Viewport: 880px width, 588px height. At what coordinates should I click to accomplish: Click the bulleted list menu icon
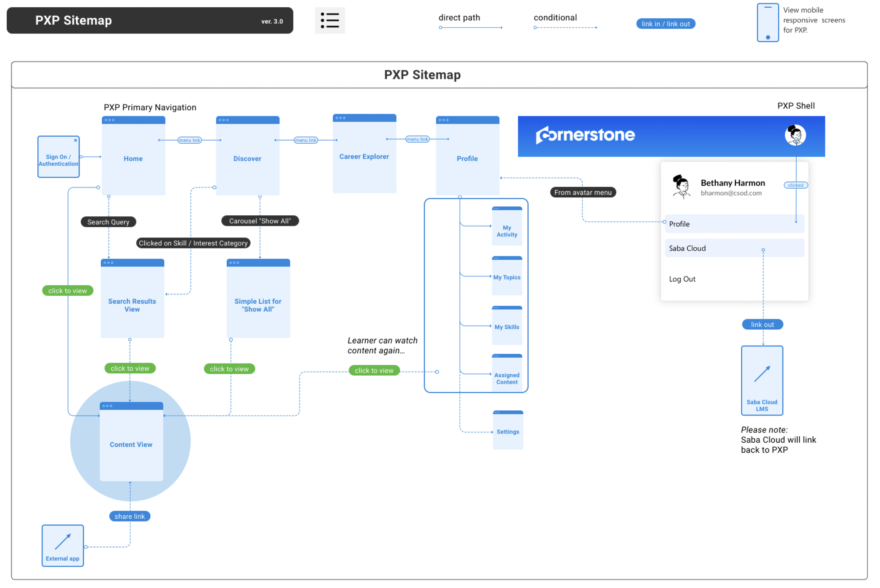(329, 20)
